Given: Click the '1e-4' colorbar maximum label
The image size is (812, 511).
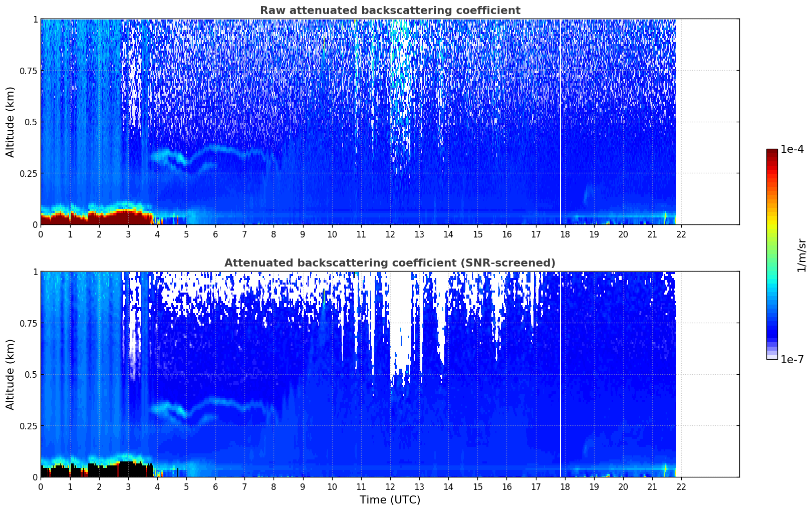Looking at the screenshot, I should point(792,149).
